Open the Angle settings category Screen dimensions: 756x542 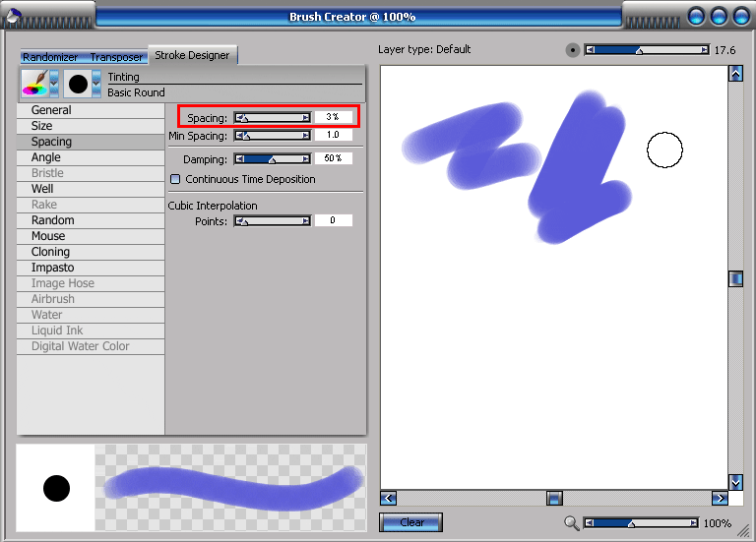(91, 157)
